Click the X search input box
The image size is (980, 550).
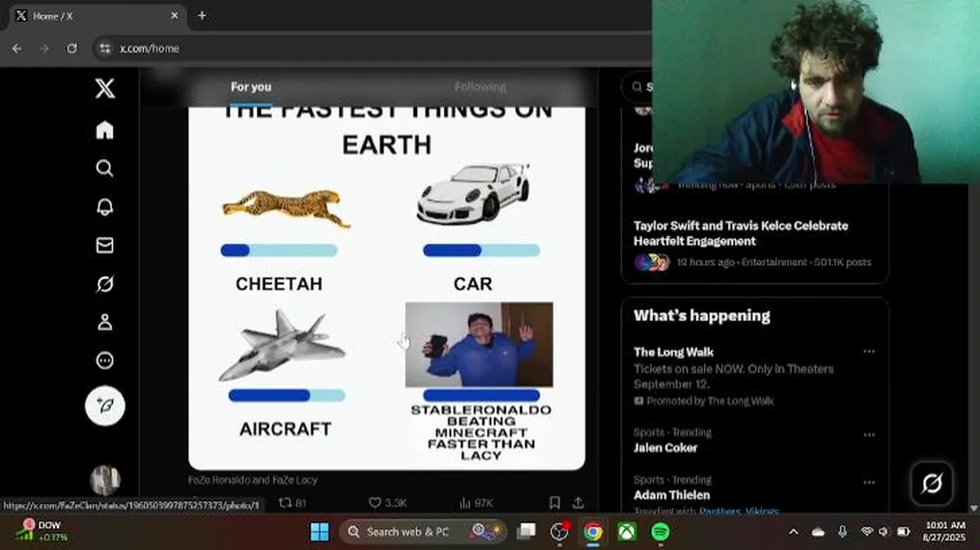[637, 87]
